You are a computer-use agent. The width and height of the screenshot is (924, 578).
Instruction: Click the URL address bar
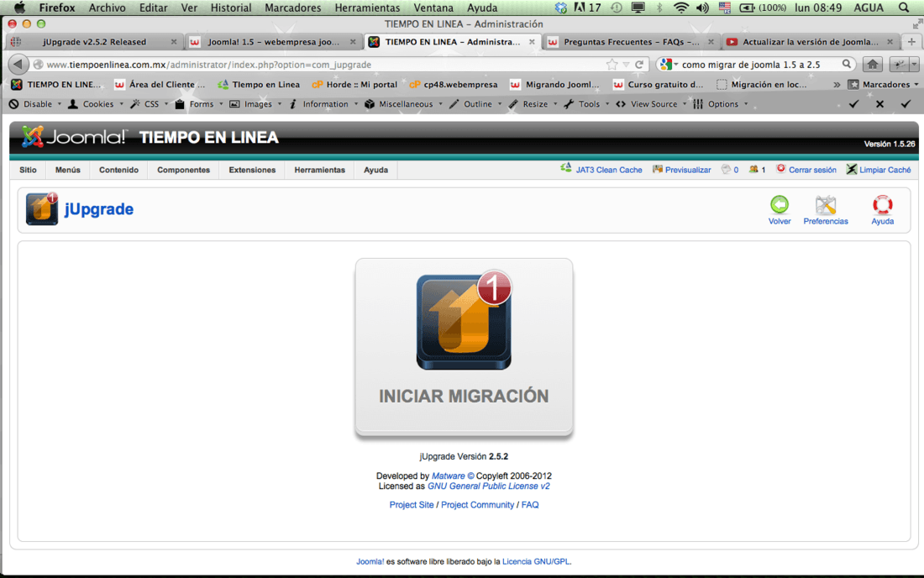coord(324,64)
